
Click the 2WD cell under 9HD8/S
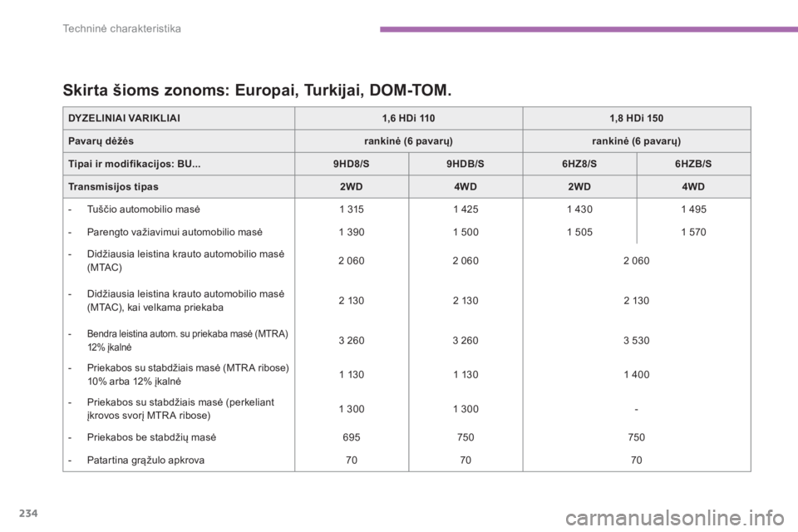(x=352, y=187)
